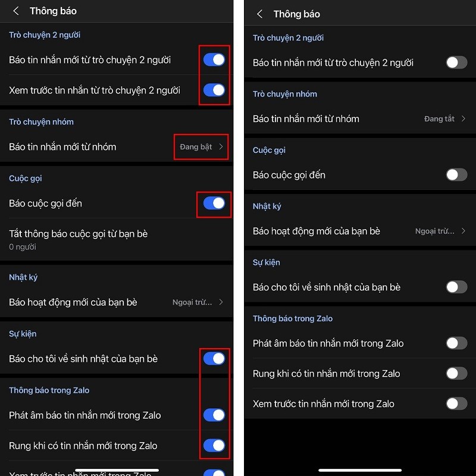This screenshot has height=476, width=476.
Task: Enable disabled Zalo new message preview toggle
Action: point(456,404)
